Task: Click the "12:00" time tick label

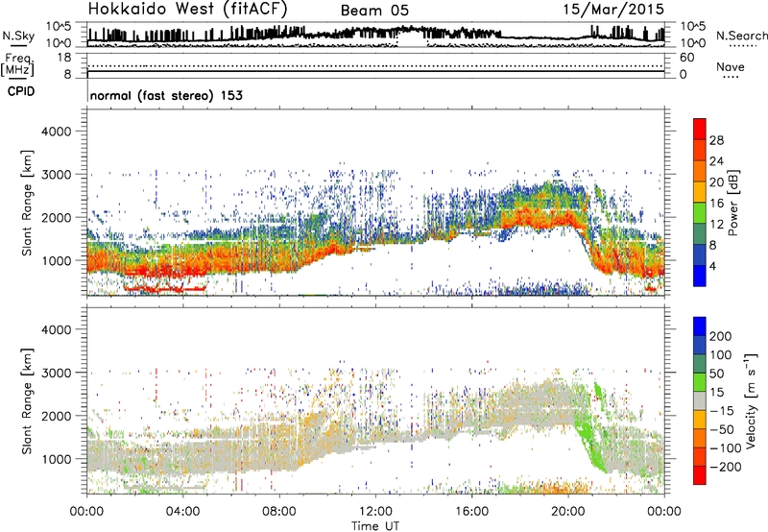Action: (375, 512)
